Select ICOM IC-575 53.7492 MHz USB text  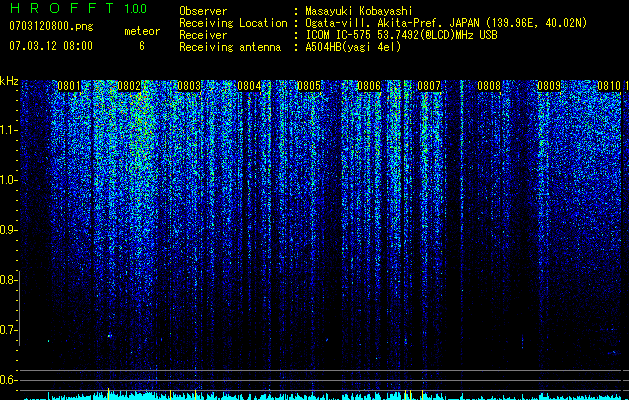401,35
